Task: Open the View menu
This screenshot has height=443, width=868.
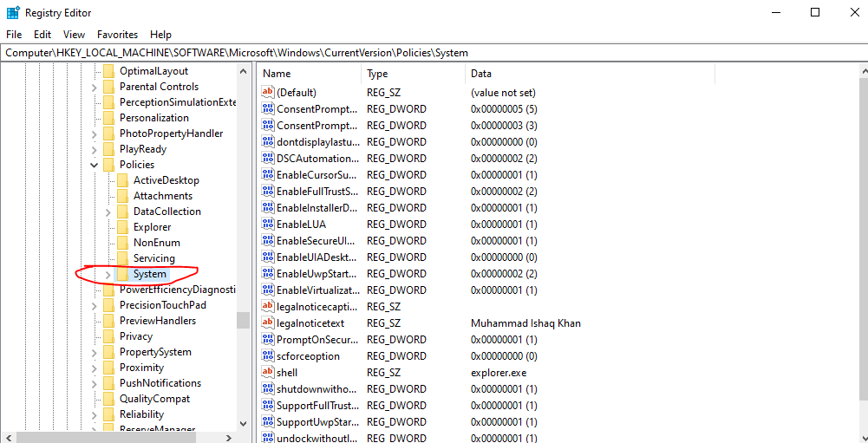Action: (75, 35)
